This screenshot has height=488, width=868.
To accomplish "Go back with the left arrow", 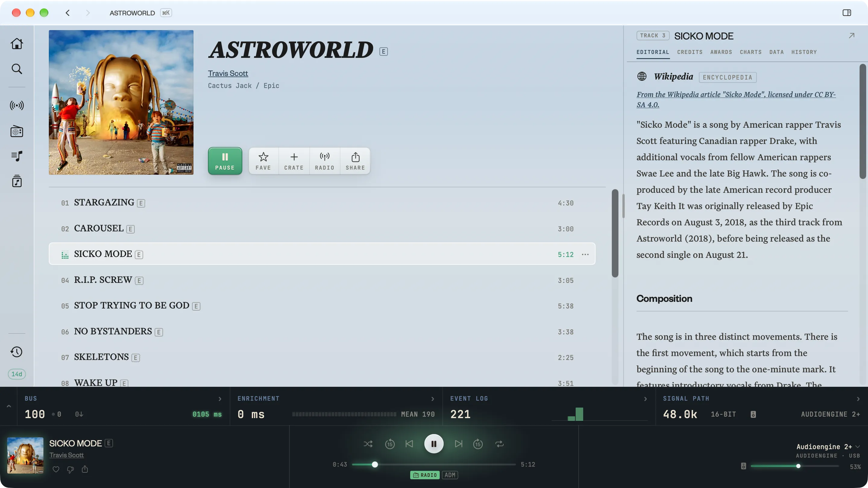I will (x=68, y=13).
